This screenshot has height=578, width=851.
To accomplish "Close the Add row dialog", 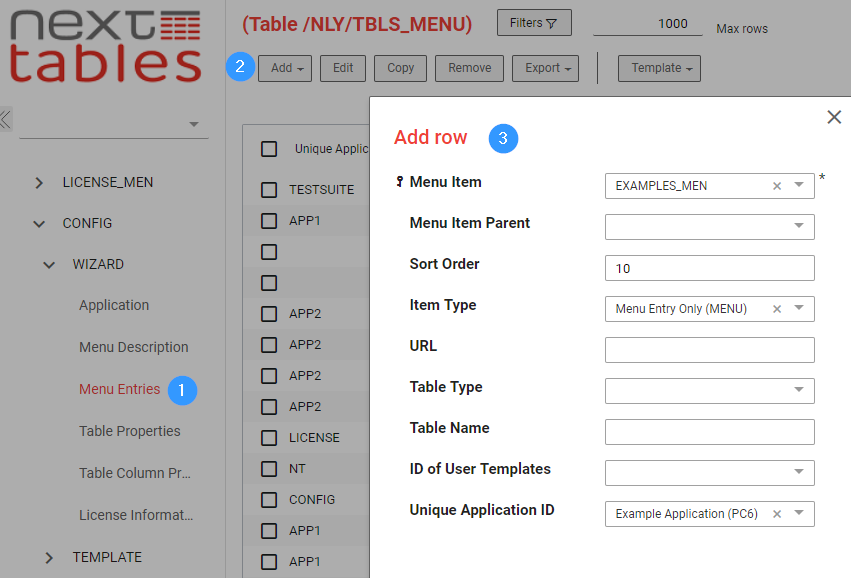I will pos(834,117).
